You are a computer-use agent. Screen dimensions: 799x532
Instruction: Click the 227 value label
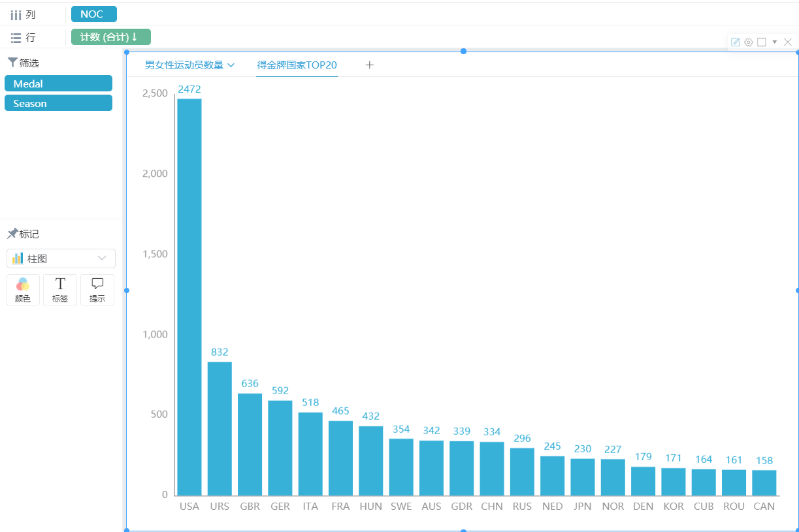pyautogui.click(x=613, y=450)
